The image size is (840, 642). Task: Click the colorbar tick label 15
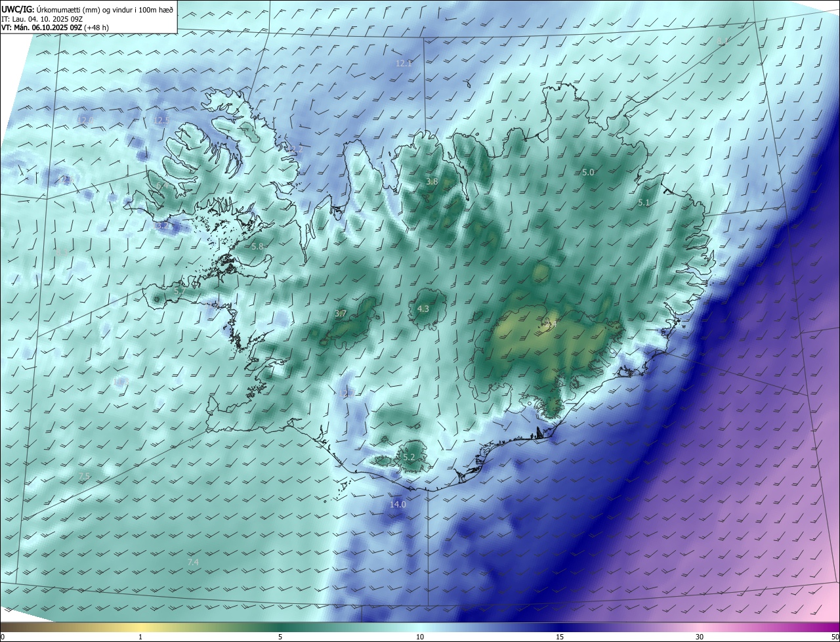click(560, 637)
